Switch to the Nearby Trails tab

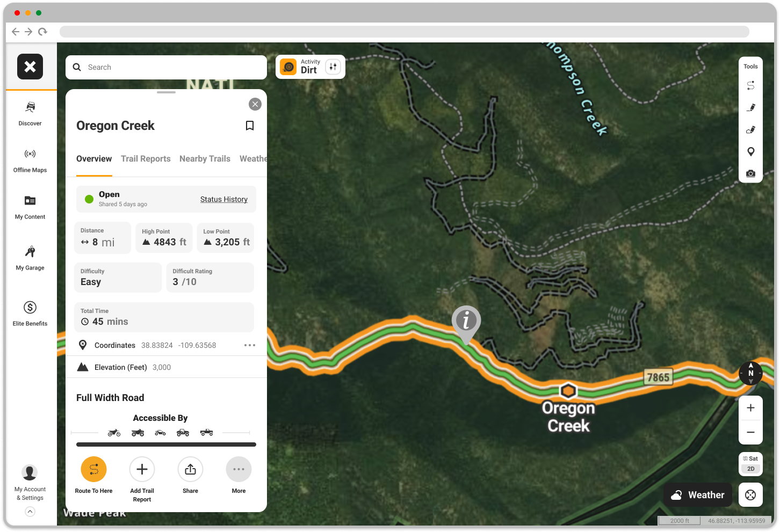[205, 159]
